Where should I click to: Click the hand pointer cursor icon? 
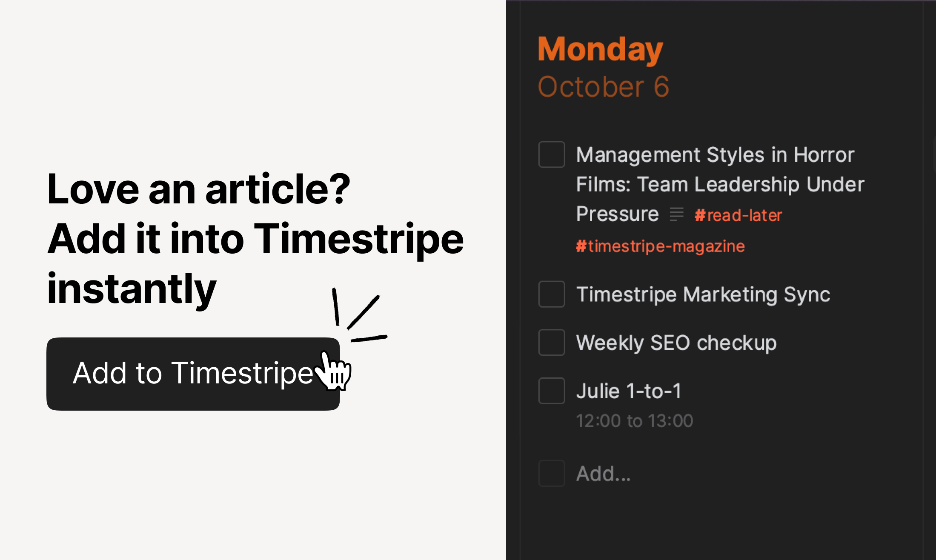pyautogui.click(x=335, y=372)
